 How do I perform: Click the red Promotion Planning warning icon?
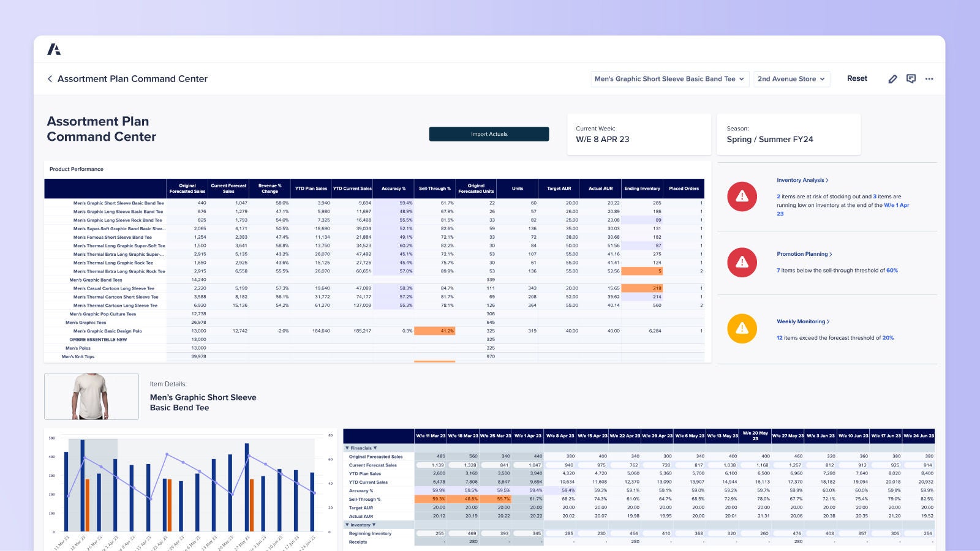click(742, 262)
